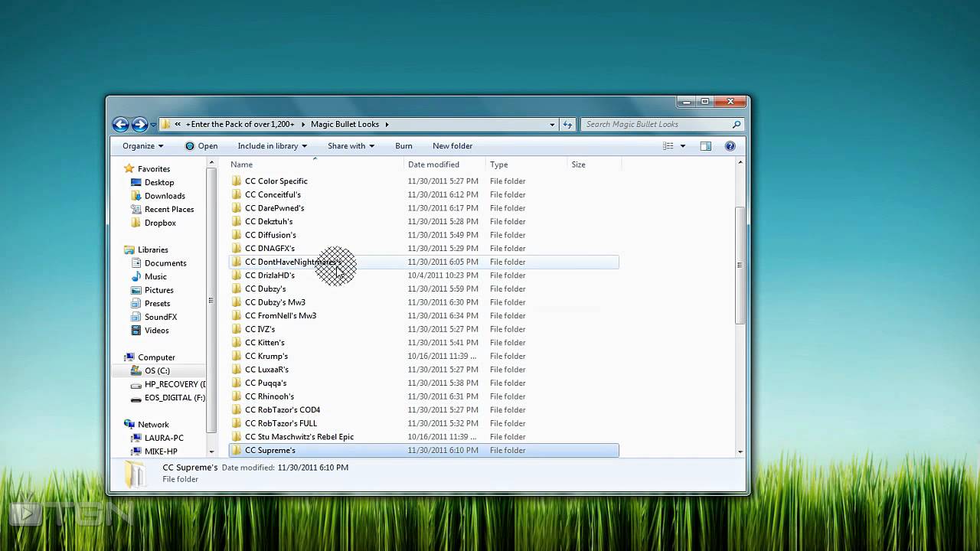980x551 pixels.
Task: Click Open in the toolbar
Action: pos(201,145)
